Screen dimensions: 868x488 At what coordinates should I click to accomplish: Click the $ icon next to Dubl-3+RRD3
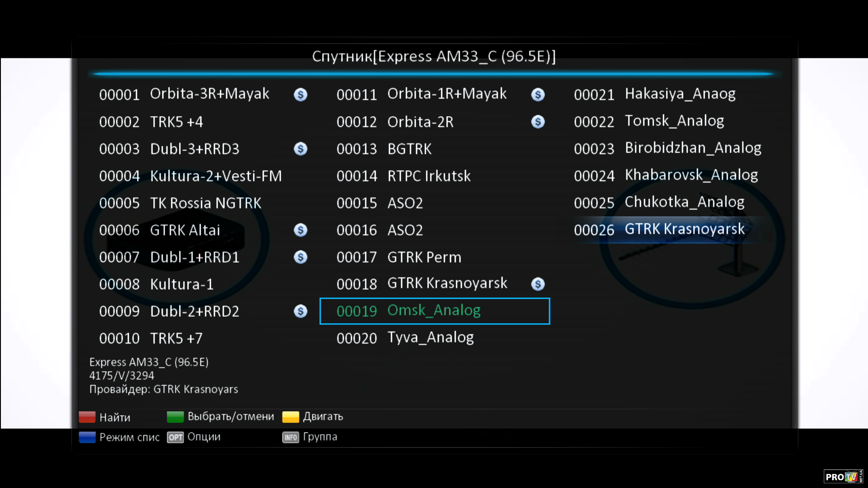(300, 149)
